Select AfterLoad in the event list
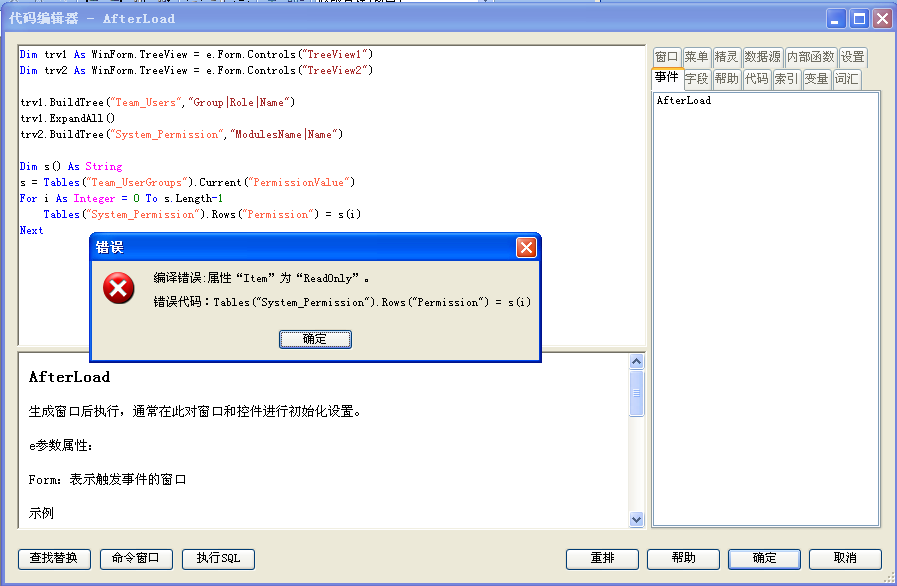Image resolution: width=897 pixels, height=586 pixels. [x=684, y=101]
